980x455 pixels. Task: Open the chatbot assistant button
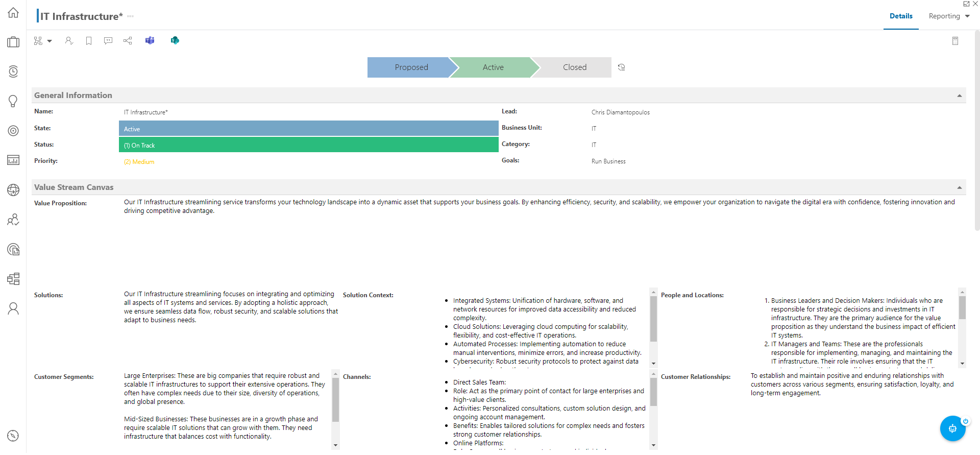pyautogui.click(x=952, y=428)
